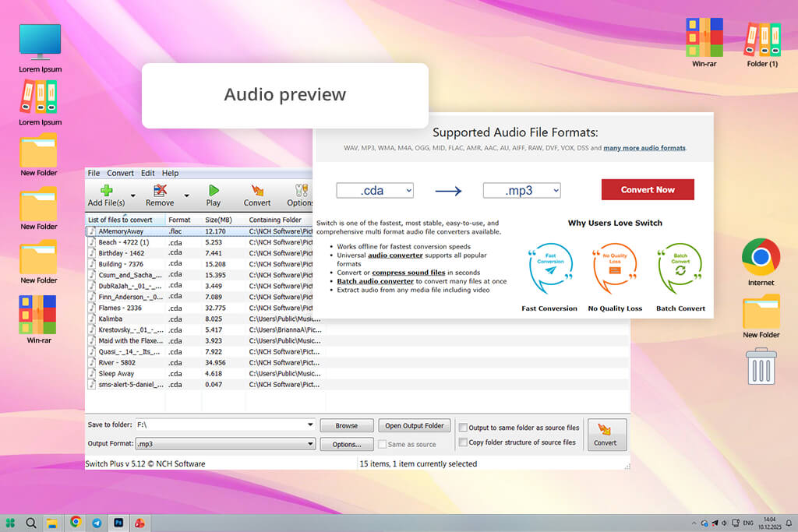Image resolution: width=798 pixels, height=532 pixels.
Task: Click the No Quality Loss bubble icon
Action: tap(615, 268)
